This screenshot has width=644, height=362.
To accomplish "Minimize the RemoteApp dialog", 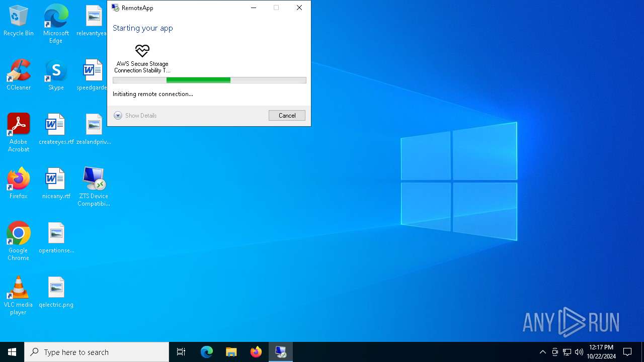I will [x=254, y=8].
